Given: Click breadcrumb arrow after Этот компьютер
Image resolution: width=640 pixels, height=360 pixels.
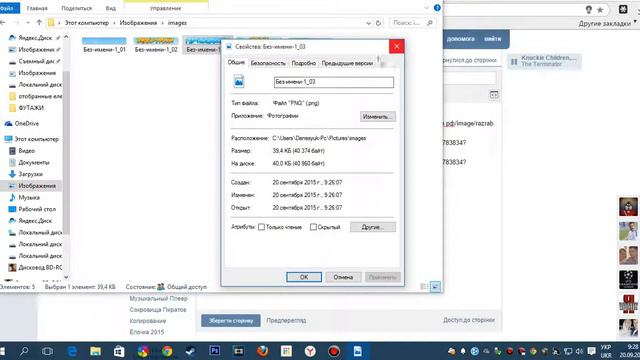Looking at the screenshot, I should click(114, 23).
